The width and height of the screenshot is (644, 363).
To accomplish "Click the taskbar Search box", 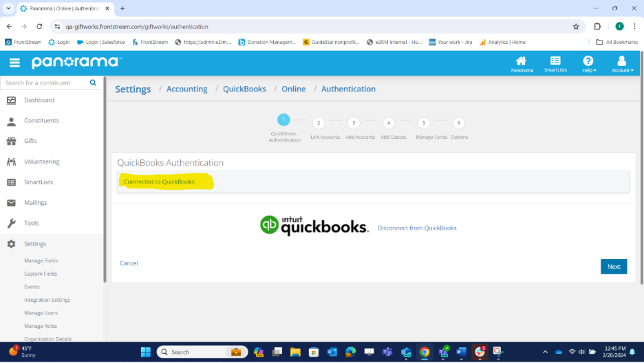I will pyautogui.click(x=202, y=352).
